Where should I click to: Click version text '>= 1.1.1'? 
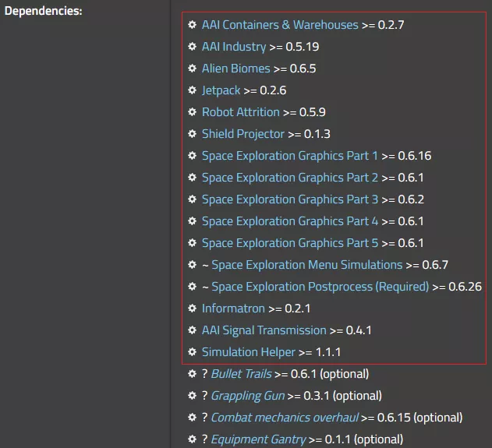click(x=320, y=352)
